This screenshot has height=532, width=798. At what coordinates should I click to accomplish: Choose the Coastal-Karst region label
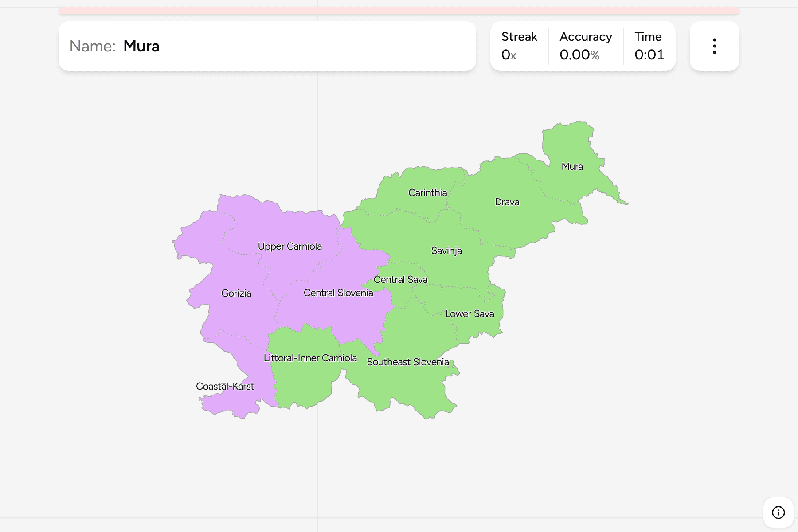click(225, 387)
